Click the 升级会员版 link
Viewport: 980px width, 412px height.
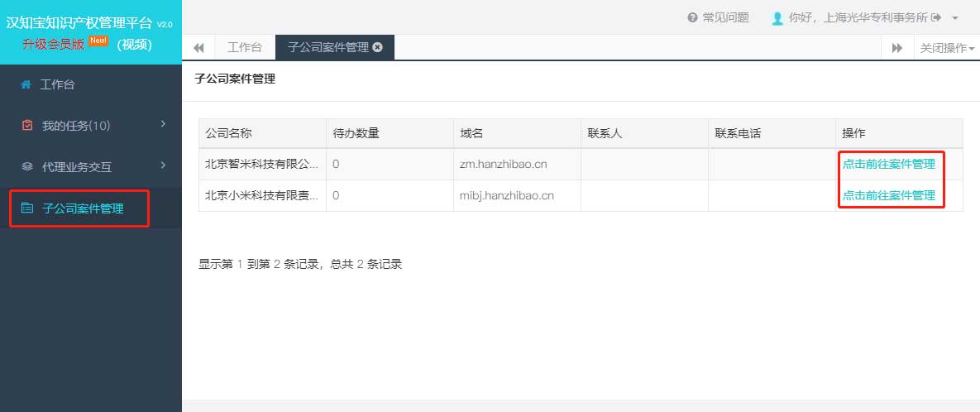[53, 45]
